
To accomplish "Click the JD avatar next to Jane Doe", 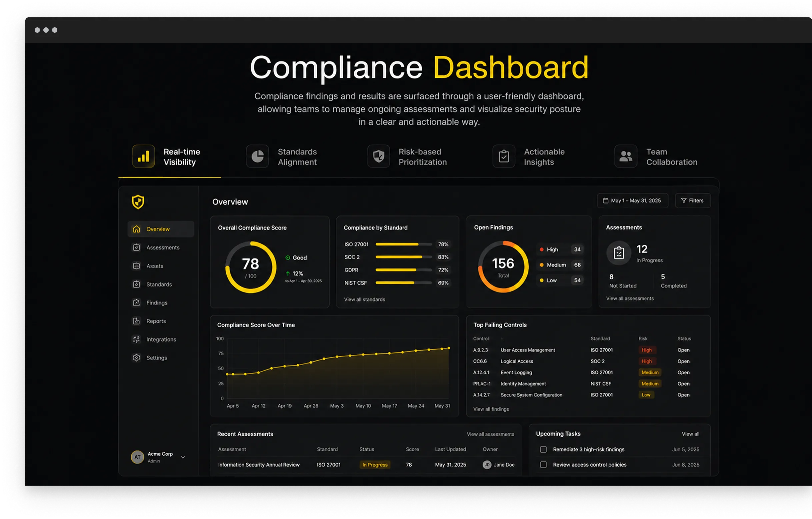I will click(487, 465).
